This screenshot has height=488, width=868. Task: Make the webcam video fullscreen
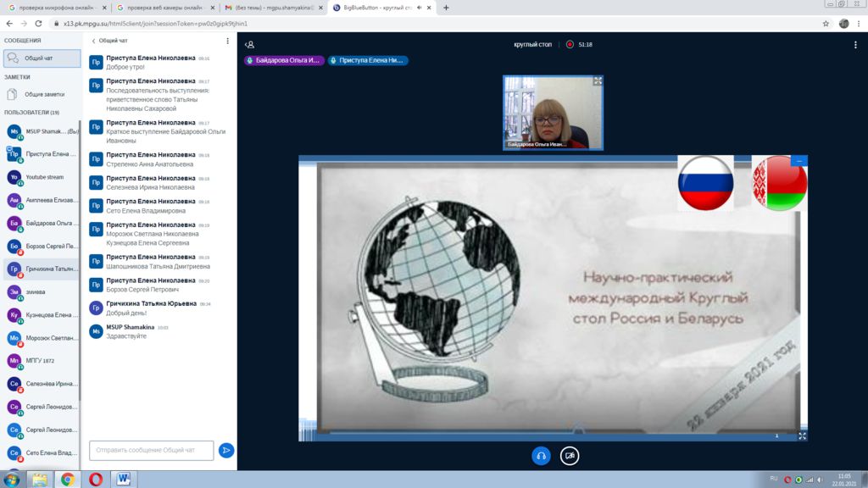coord(597,81)
